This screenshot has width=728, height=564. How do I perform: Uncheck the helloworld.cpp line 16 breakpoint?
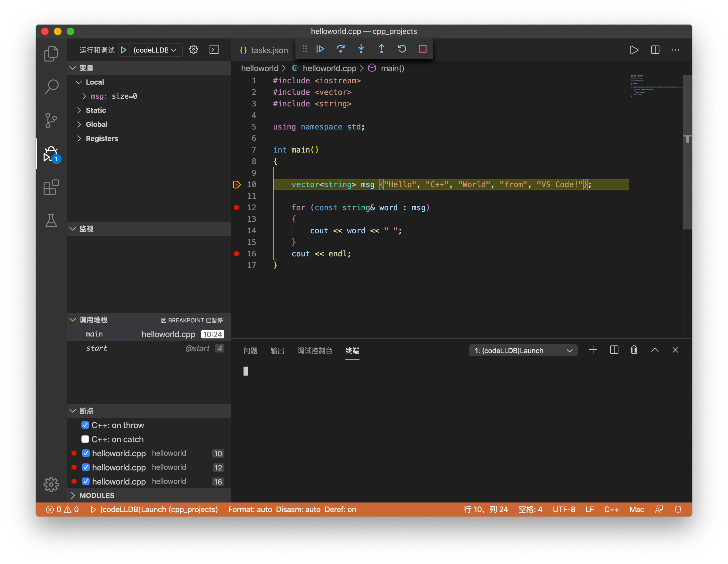click(86, 481)
